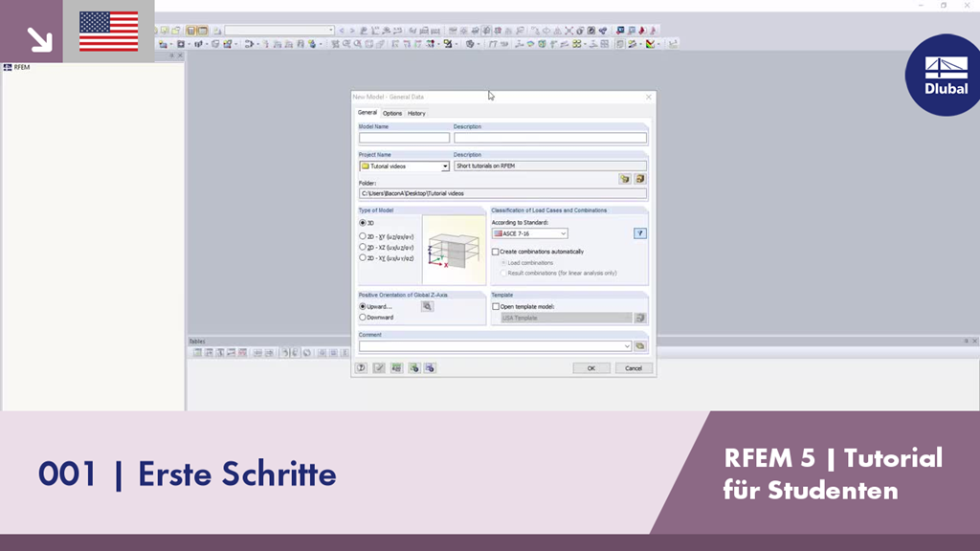The image size is (980, 551).
Task: Expand the Comment dropdown arrow
Action: pyautogui.click(x=627, y=346)
